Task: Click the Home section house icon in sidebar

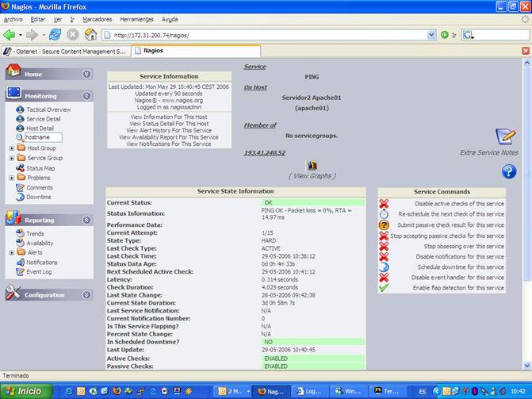Action: coord(13,71)
